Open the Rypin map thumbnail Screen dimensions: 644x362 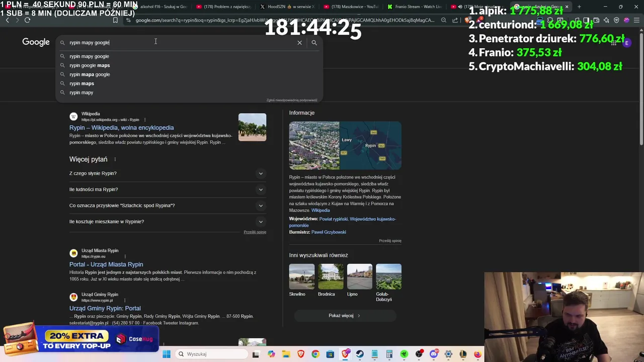pos(371,145)
